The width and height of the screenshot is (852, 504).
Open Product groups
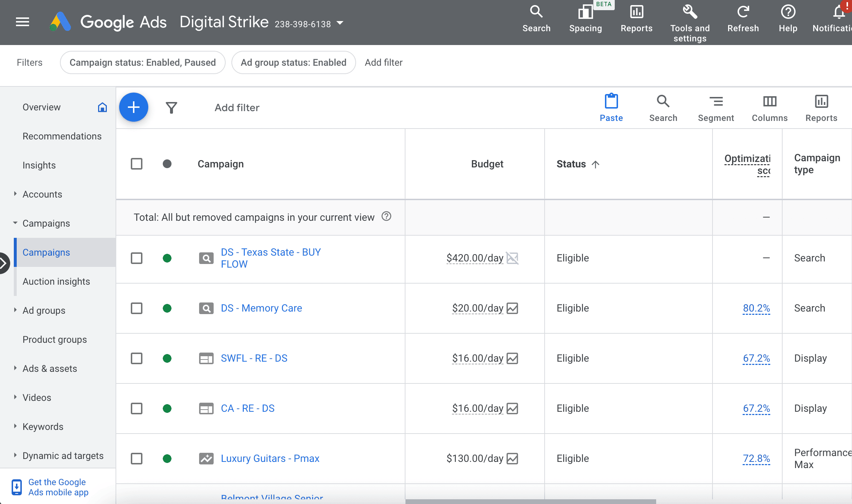click(54, 340)
